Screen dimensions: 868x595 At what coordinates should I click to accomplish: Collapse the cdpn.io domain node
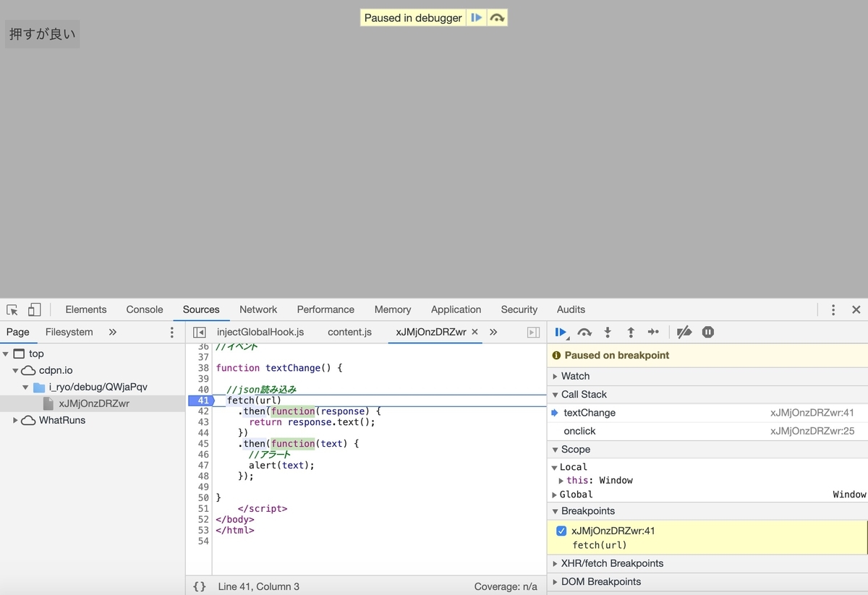tap(16, 371)
